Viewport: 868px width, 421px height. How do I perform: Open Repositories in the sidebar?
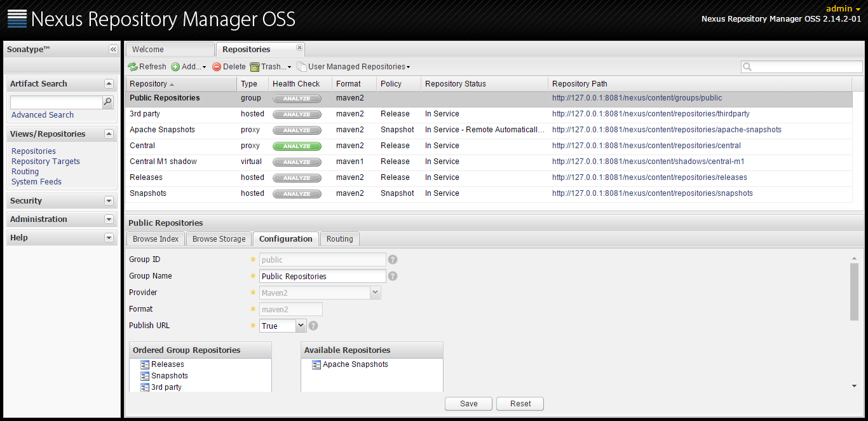point(34,151)
